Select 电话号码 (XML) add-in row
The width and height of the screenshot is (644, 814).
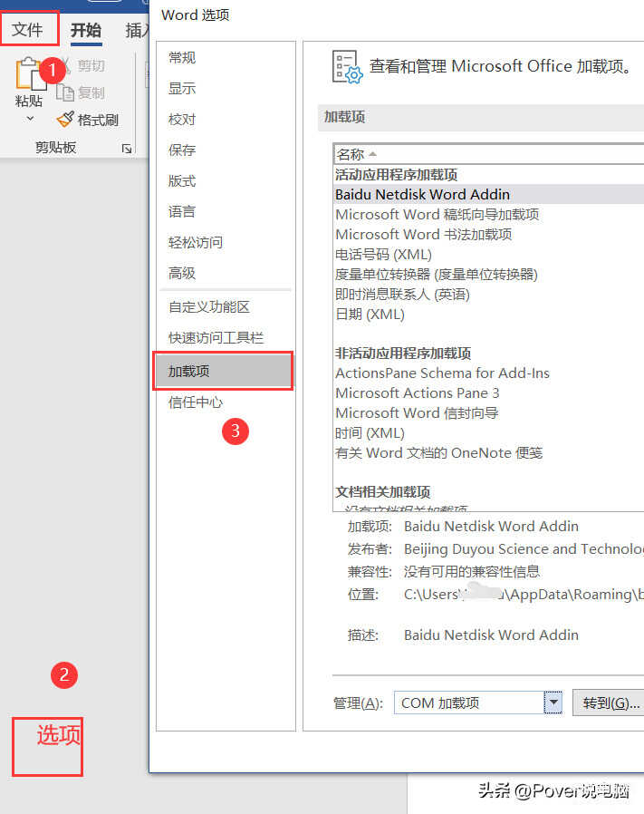click(489, 255)
